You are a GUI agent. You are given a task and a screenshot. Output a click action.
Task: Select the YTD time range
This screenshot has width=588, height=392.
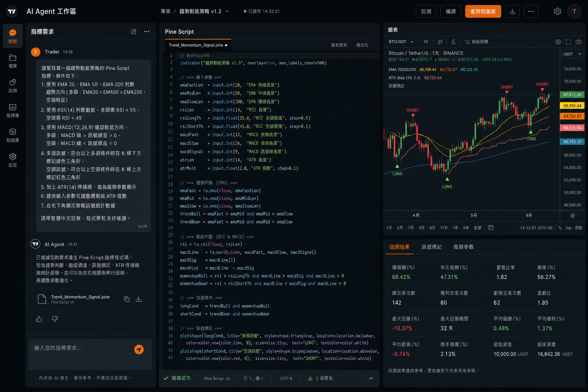point(444,228)
